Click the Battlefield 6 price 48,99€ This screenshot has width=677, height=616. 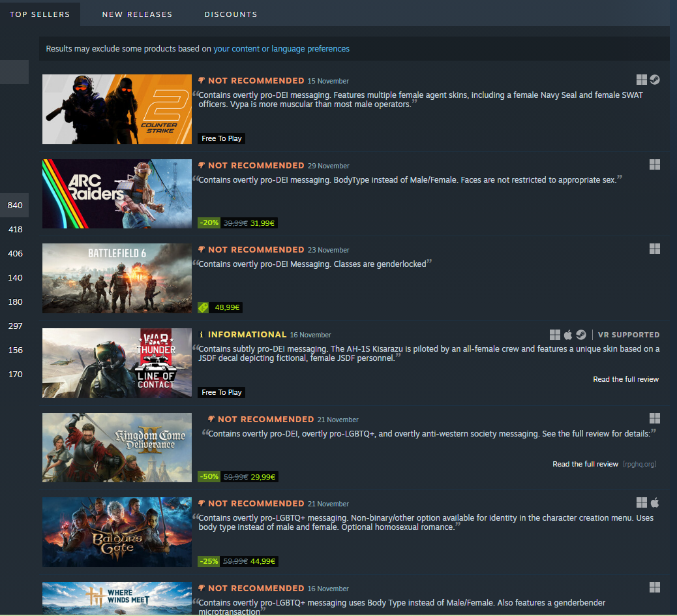point(227,307)
